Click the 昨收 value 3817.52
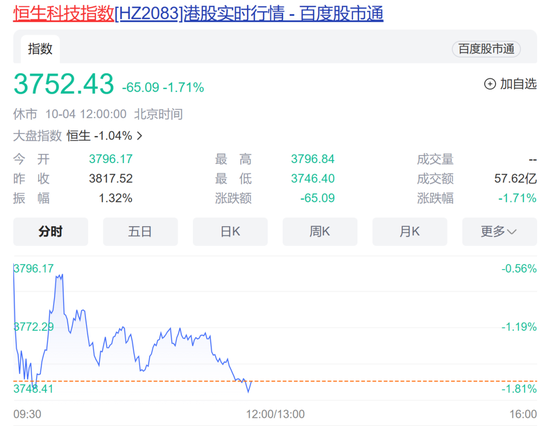 pyautogui.click(x=110, y=179)
